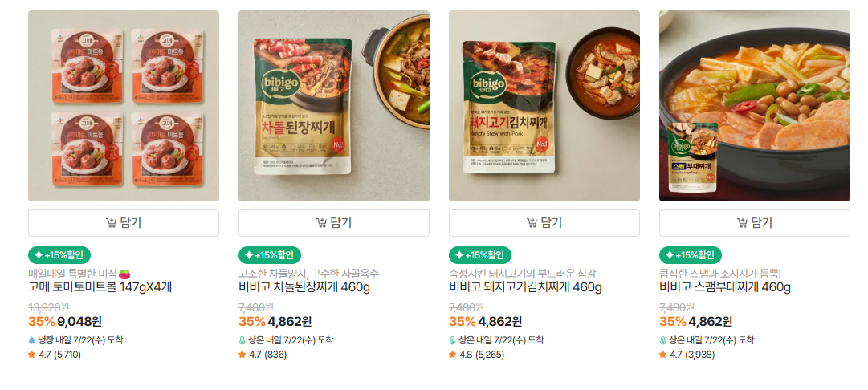The height and width of the screenshot is (390, 868).
Task: Click +15%할인 badge on 토마토미트볼
Action: point(59,255)
